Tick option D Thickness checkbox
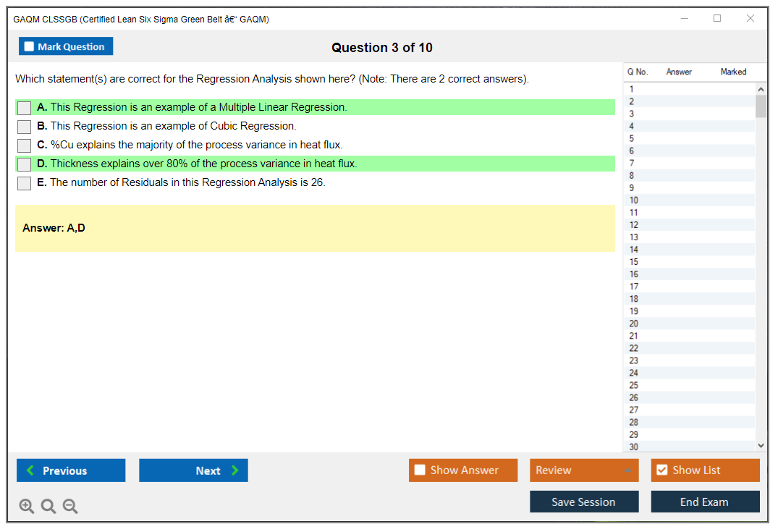 [x=25, y=164]
